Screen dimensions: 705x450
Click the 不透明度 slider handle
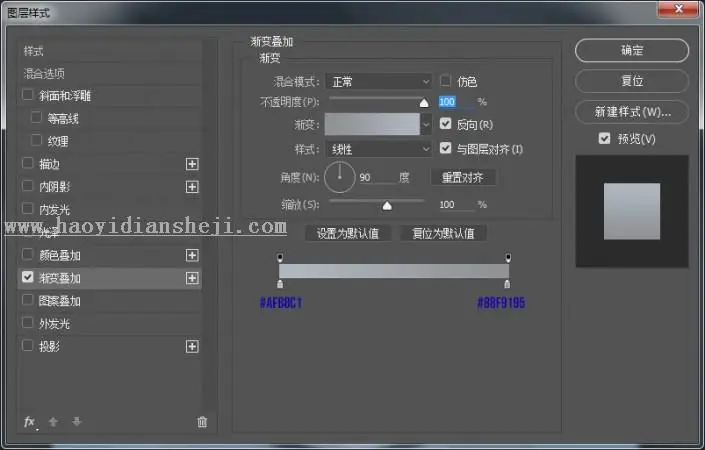point(424,103)
